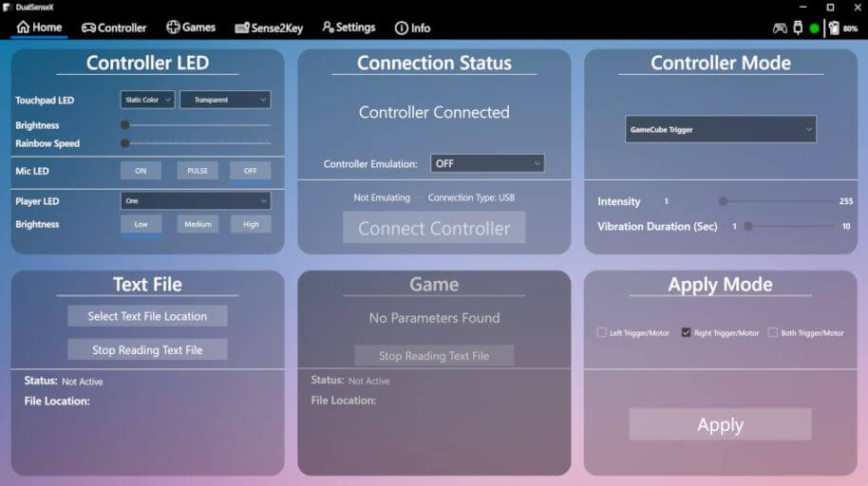Set Mic LED to PULSE
Viewport: 868px width, 486px height.
click(x=198, y=171)
